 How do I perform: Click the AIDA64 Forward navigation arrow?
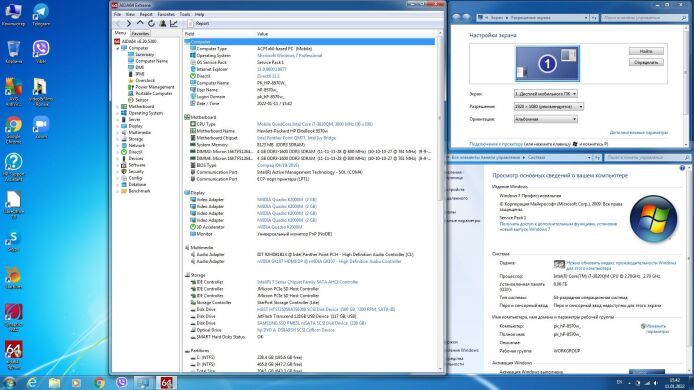(129, 23)
